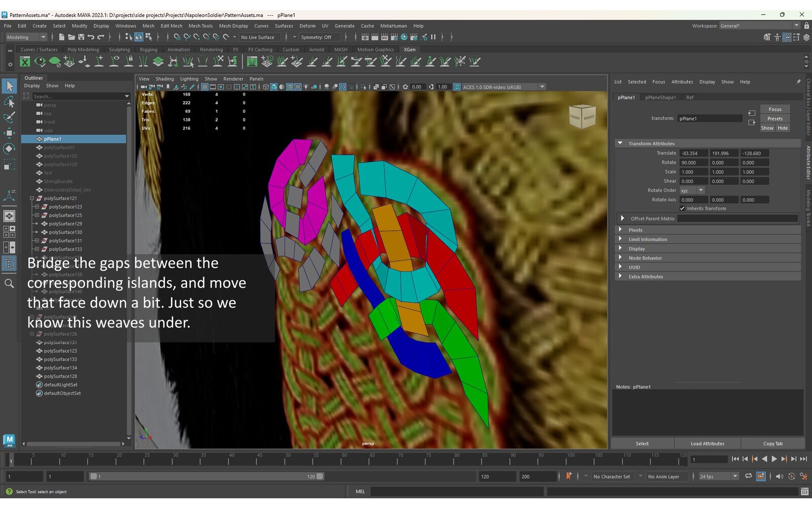Click the magnifier search icon in left toolbox

pos(9,283)
